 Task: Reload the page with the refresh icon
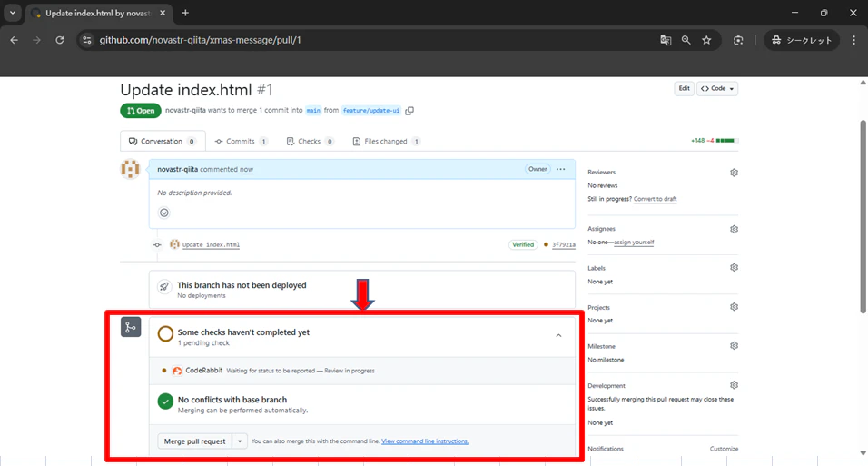60,40
